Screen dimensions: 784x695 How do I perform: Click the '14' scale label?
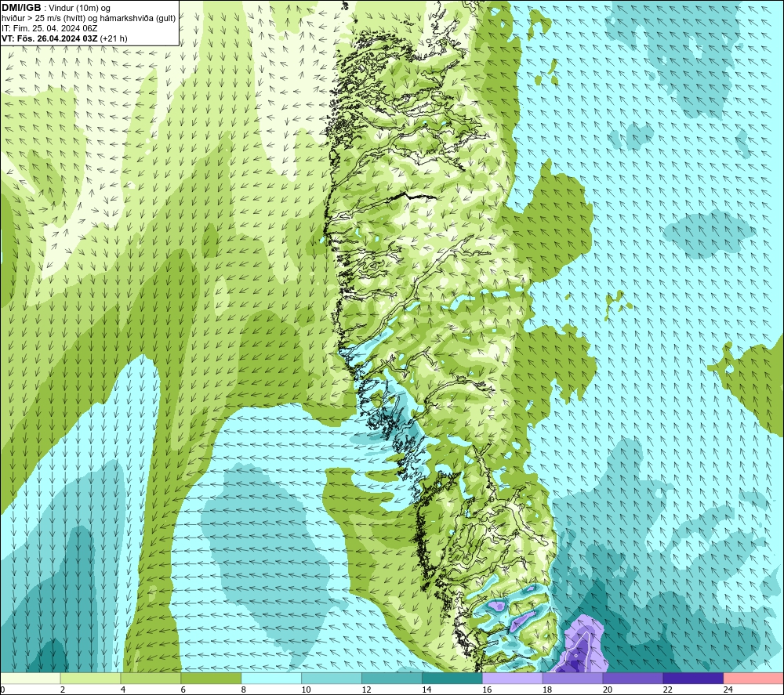tap(426, 690)
